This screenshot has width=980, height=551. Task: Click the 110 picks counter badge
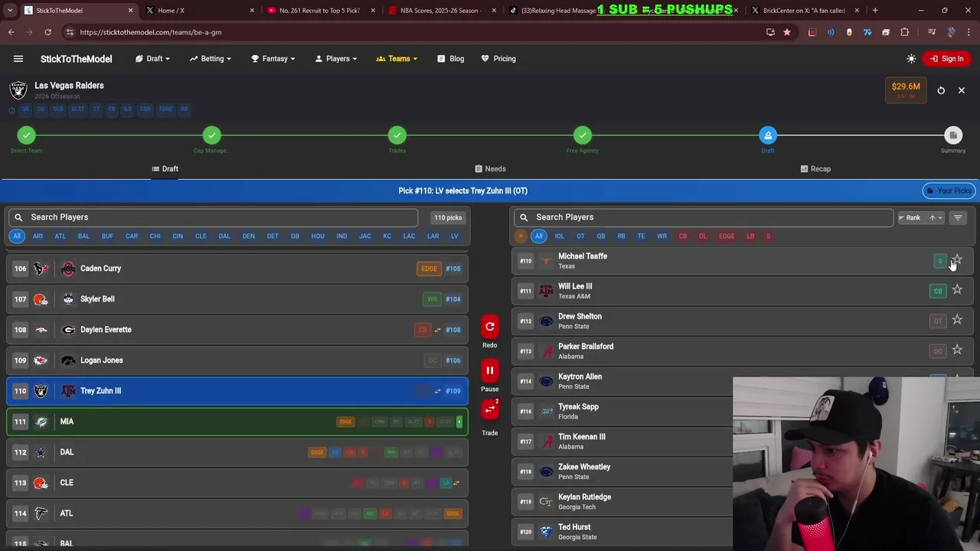pos(448,217)
